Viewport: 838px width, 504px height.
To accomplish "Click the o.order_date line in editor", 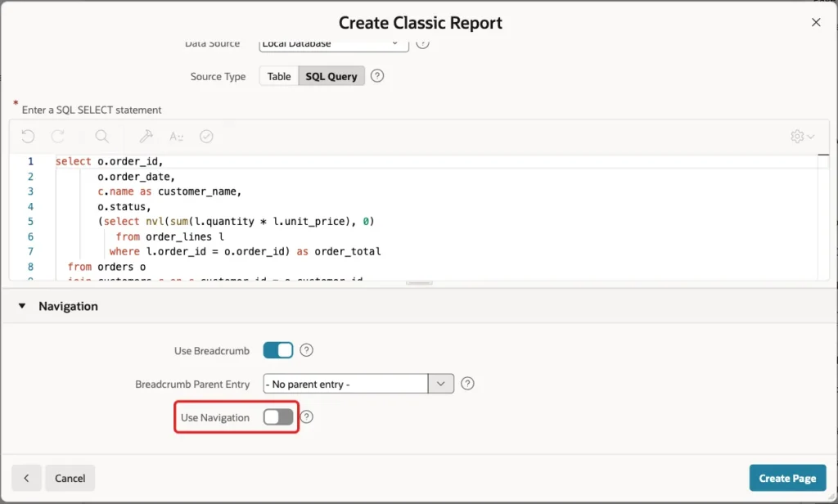I will pyautogui.click(x=137, y=177).
